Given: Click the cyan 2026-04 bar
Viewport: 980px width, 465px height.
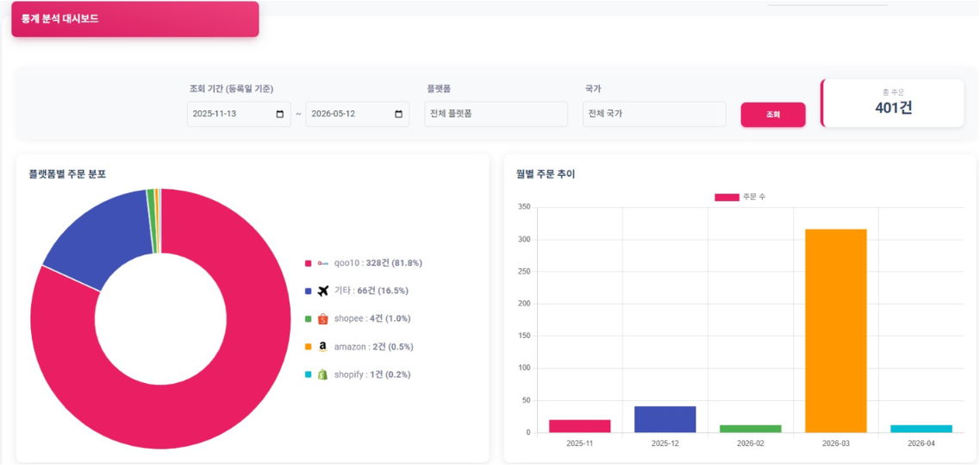Looking at the screenshot, I should [x=921, y=429].
